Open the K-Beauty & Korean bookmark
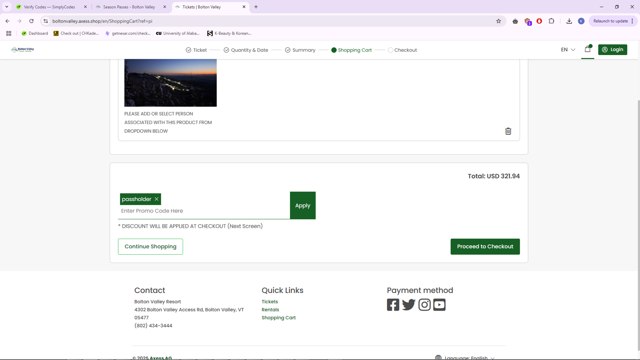The image size is (640, 360). coord(229,33)
